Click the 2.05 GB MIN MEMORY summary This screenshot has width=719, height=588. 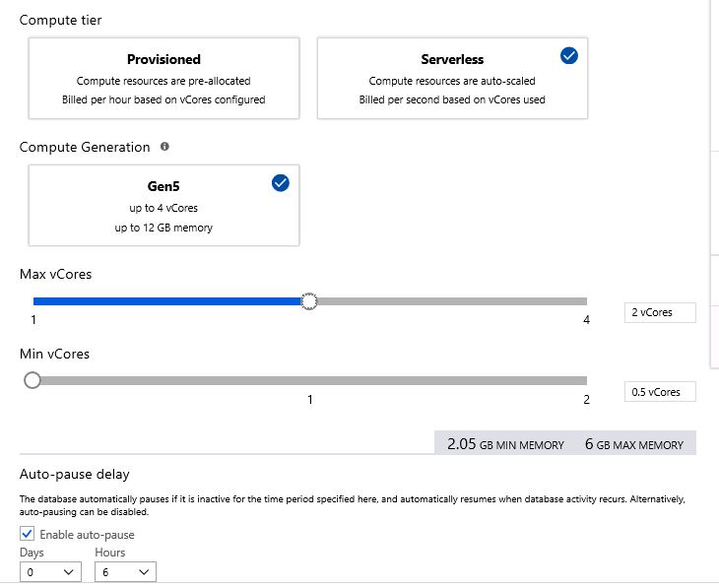pyautogui.click(x=505, y=444)
